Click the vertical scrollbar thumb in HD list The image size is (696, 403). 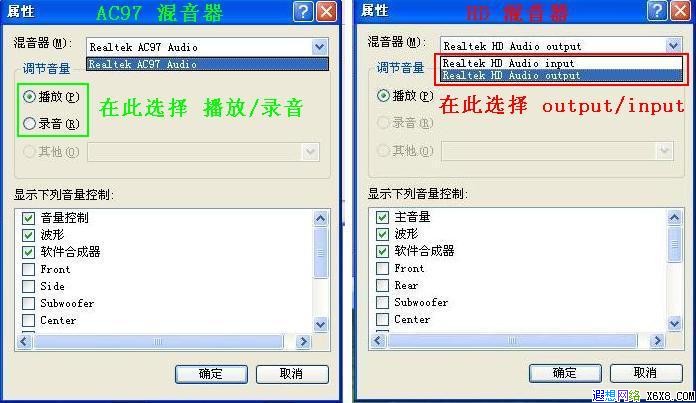(674, 244)
